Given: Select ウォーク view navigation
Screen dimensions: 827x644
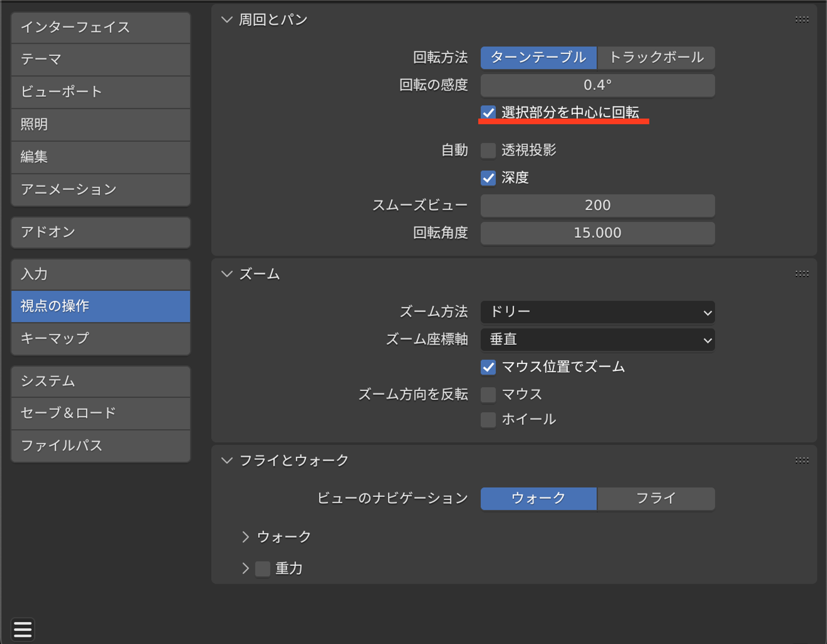Looking at the screenshot, I should pos(538,499).
